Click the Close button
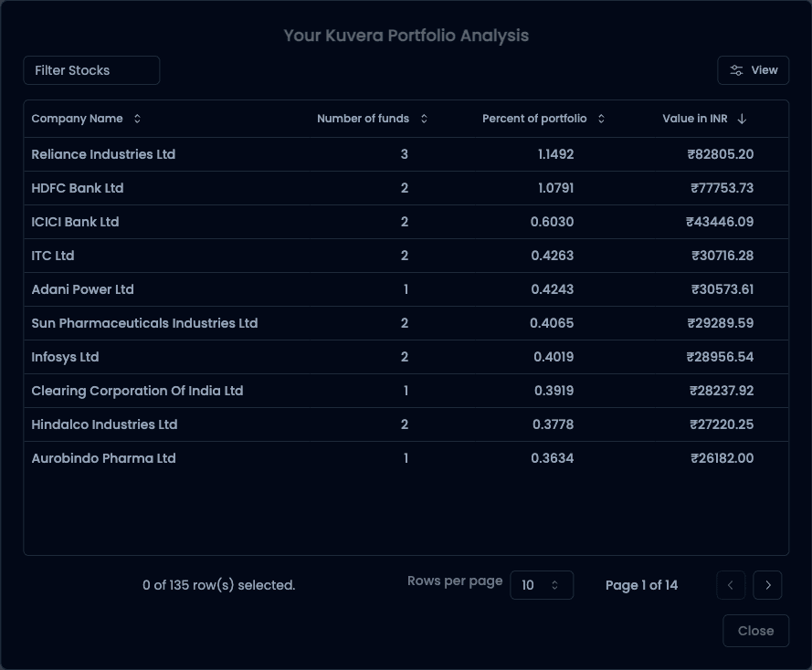 click(755, 631)
